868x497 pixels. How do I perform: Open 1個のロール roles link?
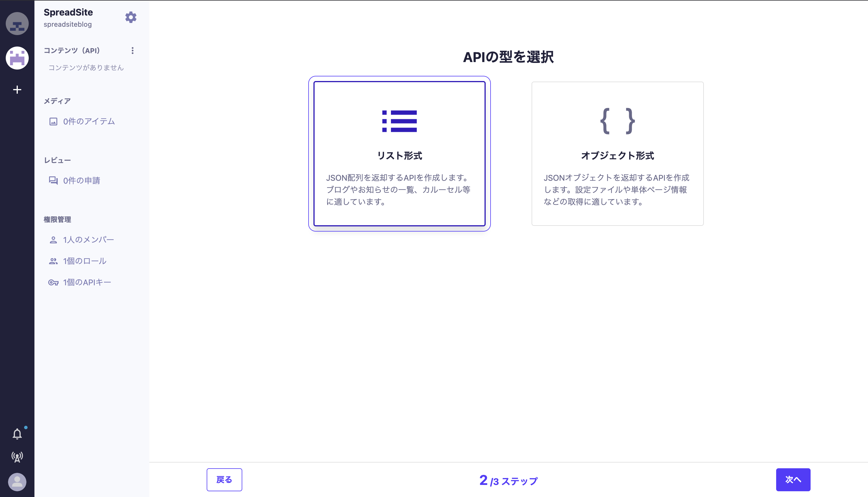pos(85,261)
